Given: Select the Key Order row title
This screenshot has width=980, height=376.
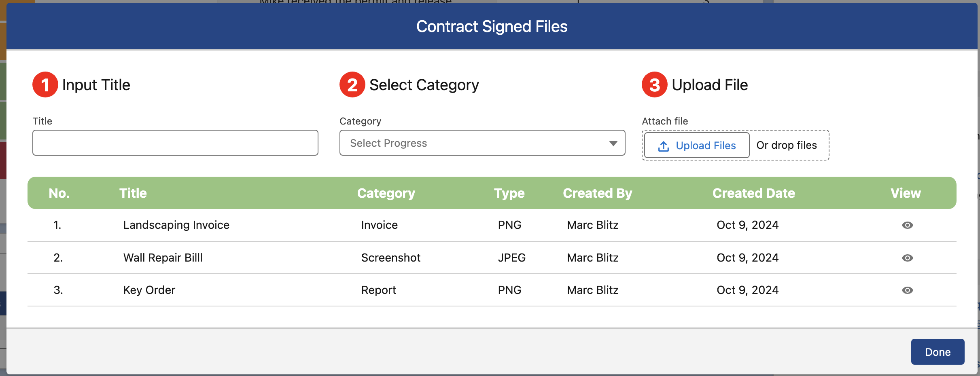Looking at the screenshot, I should [149, 290].
